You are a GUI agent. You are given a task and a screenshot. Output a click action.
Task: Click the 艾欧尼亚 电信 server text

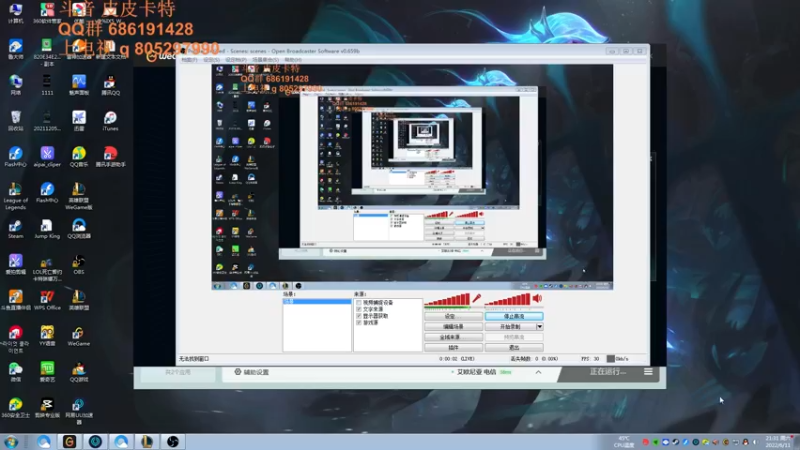click(476, 372)
